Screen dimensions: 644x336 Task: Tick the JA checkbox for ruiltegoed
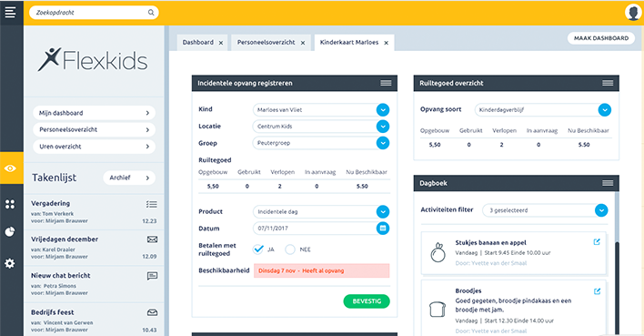click(258, 249)
